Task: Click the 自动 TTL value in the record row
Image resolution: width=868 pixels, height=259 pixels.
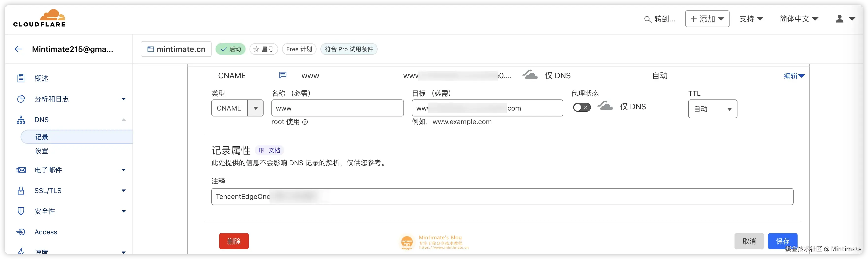Action: (x=660, y=75)
